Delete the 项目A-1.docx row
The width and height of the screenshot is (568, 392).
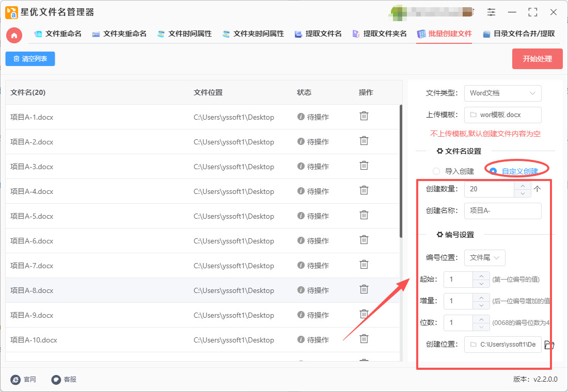tap(364, 116)
